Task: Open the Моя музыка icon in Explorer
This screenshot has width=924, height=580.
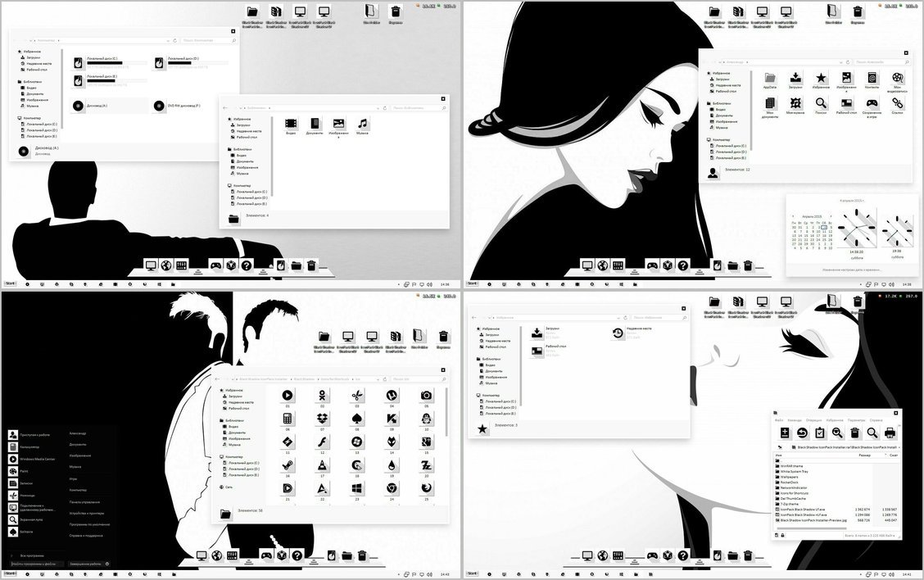Action: tap(795, 102)
